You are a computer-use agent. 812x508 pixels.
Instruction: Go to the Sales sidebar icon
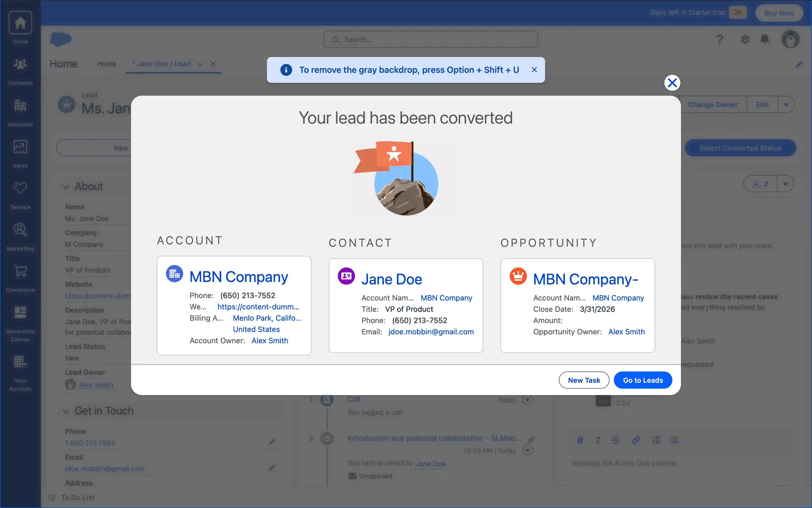pyautogui.click(x=20, y=147)
